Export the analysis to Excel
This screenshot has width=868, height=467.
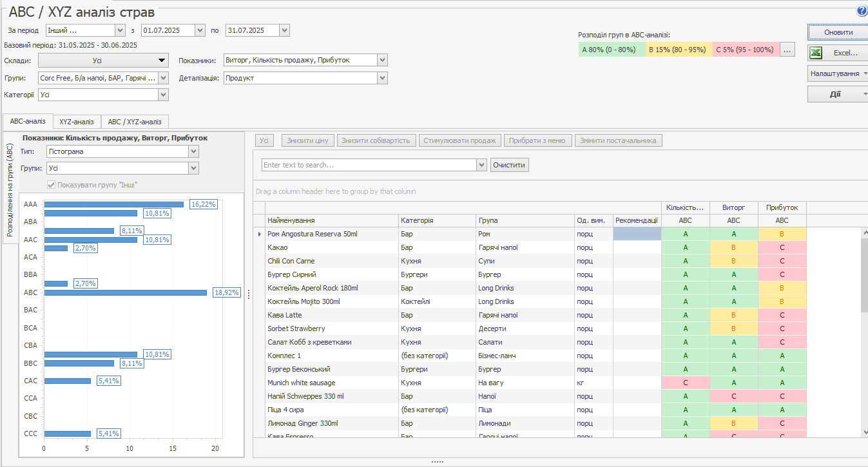click(837, 53)
